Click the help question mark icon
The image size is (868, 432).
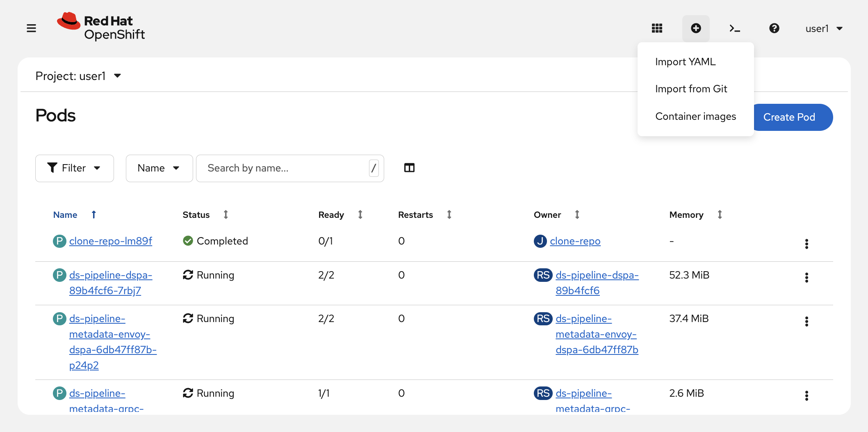coord(774,28)
